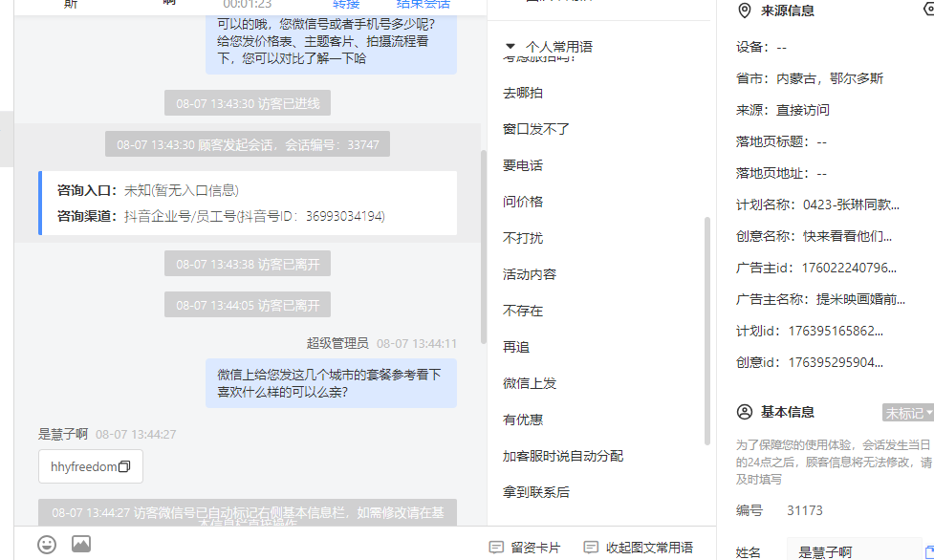Image resolution: width=934 pixels, height=560 pixels.
Task: Click the 超级管理员 sender name
Action: 337,344
